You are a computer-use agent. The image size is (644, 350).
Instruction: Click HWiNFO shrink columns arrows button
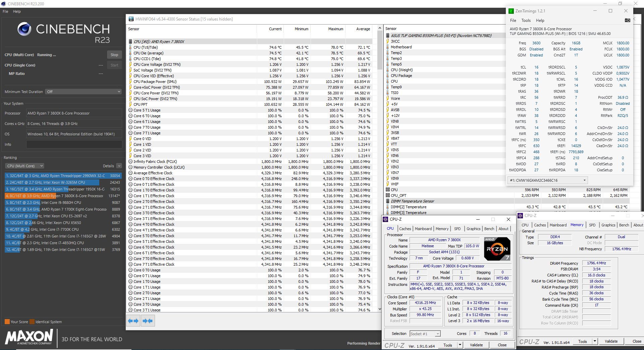(148, 321)
